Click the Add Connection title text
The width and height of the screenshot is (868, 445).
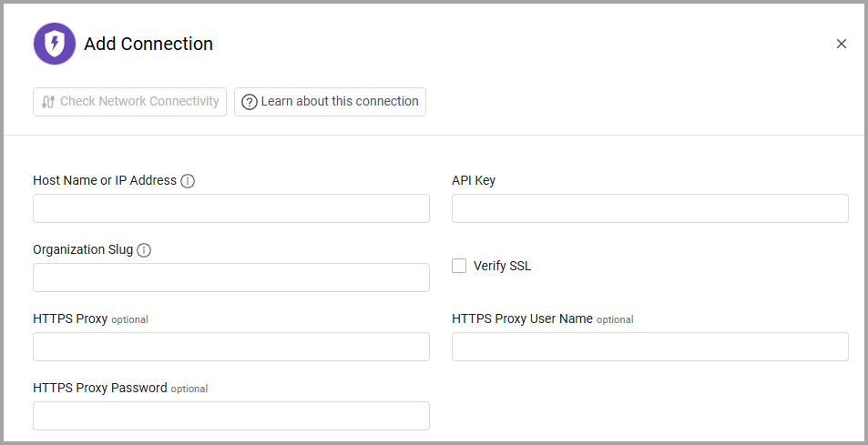point(148,44)
